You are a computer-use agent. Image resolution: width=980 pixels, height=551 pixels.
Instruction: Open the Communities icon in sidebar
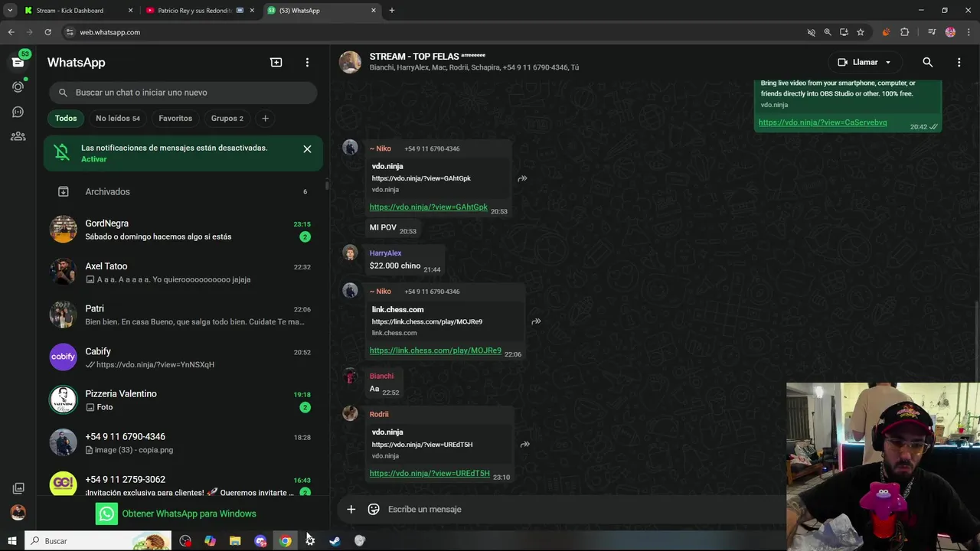(x=18, y=136)
